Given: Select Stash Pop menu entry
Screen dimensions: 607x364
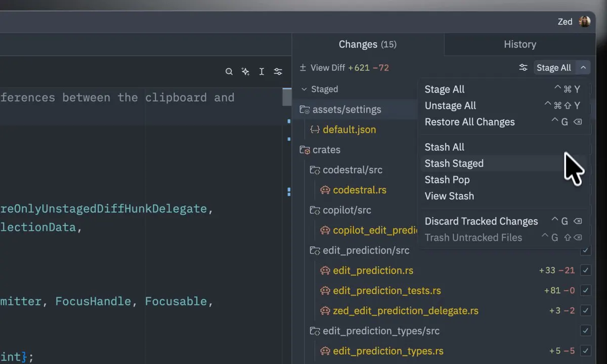Looking at the screenshot, I should coord(504,179).
